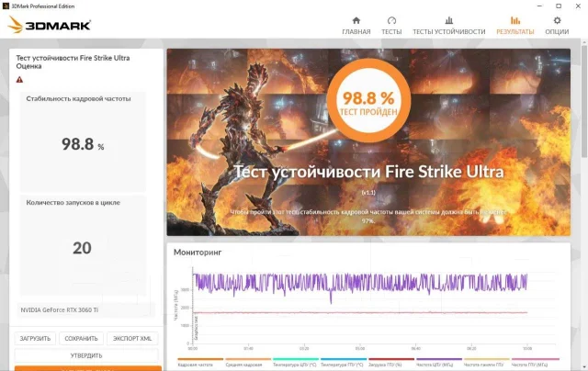
Task: Toggle the Частота ГПУ legend series
Action: (535, 362)
